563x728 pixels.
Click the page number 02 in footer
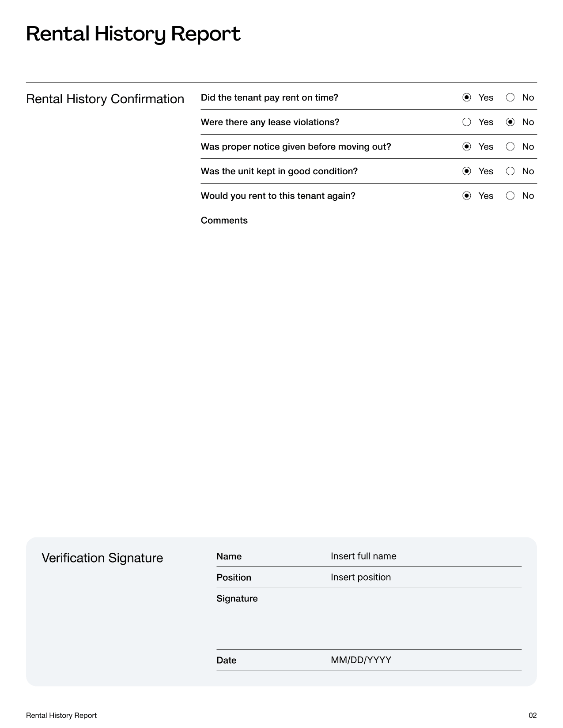pos(533,715)
